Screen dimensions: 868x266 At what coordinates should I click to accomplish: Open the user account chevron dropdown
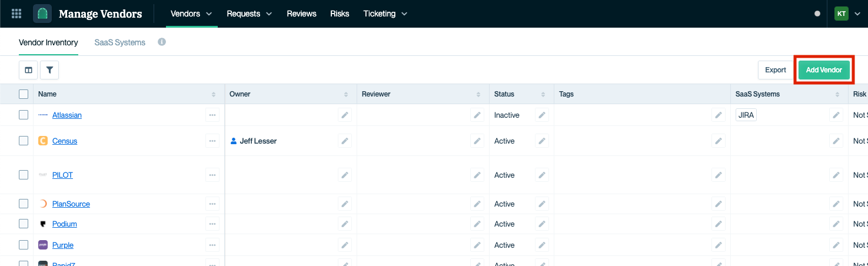(857, 14)
